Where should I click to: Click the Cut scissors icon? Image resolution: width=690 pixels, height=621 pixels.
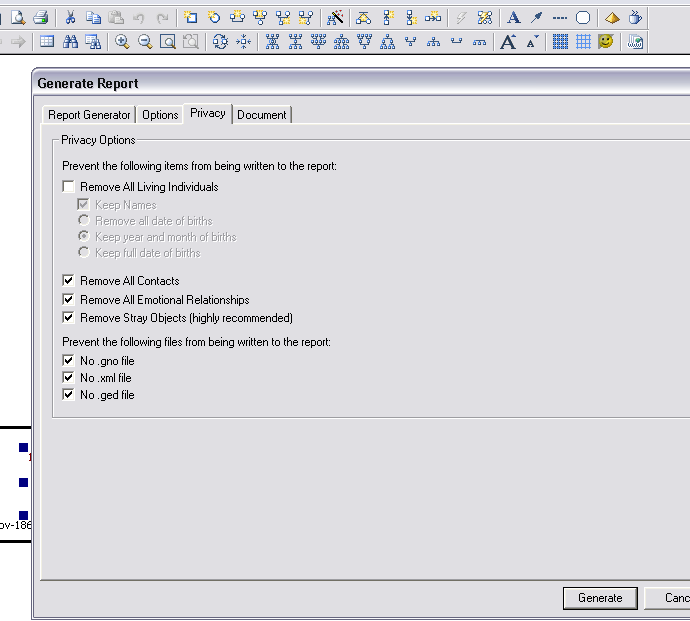point(70,18)
